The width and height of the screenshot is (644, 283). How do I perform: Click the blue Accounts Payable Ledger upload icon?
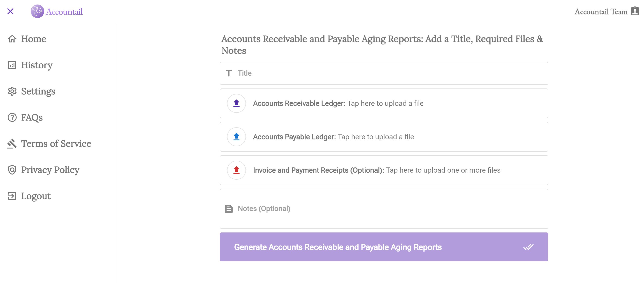tap(236, 137)
